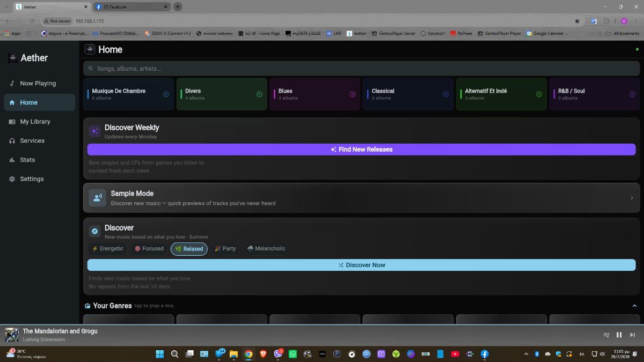Select the Focused mood chip
Viewport: 644px width, 362px height.
point(149,249)
